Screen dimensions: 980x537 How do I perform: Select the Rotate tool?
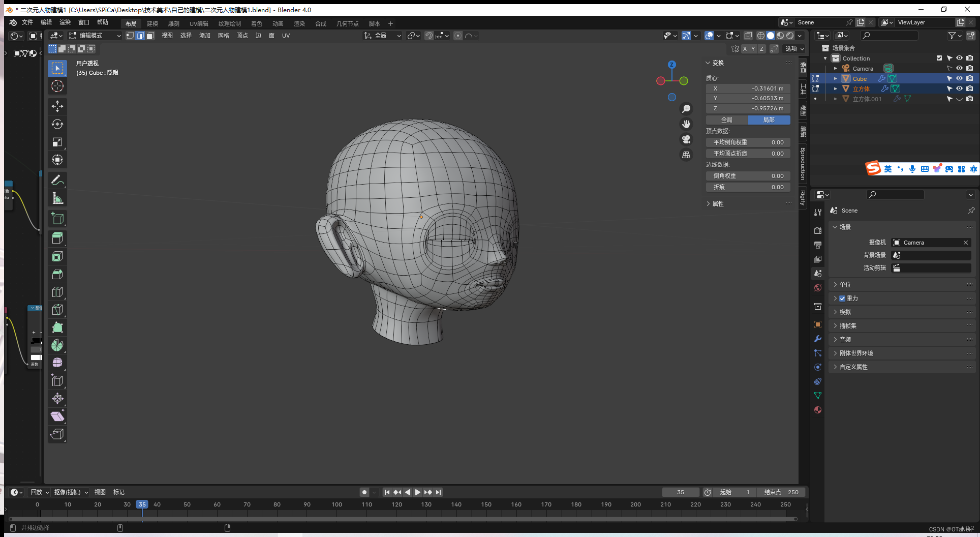tap(57, 124)
